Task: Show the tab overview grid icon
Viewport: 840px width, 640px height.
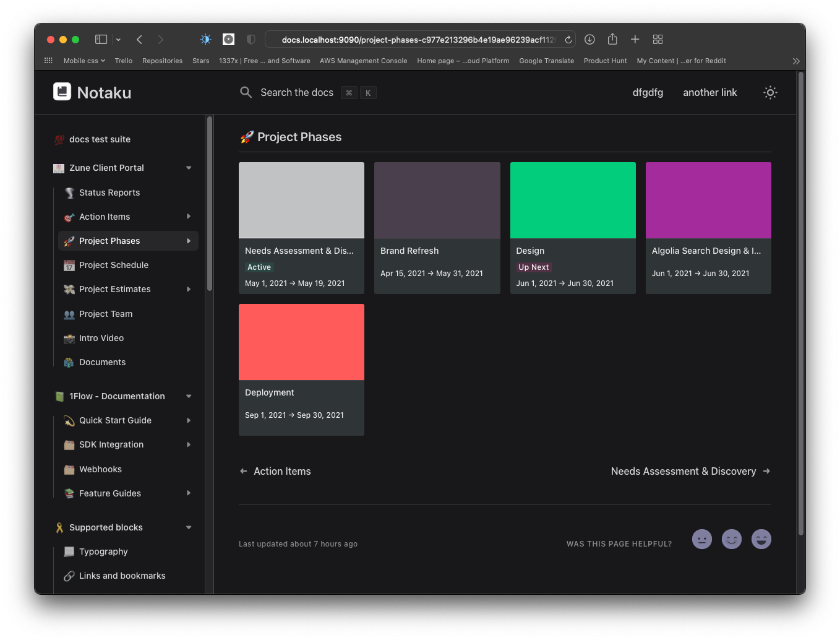Action: 658,40
